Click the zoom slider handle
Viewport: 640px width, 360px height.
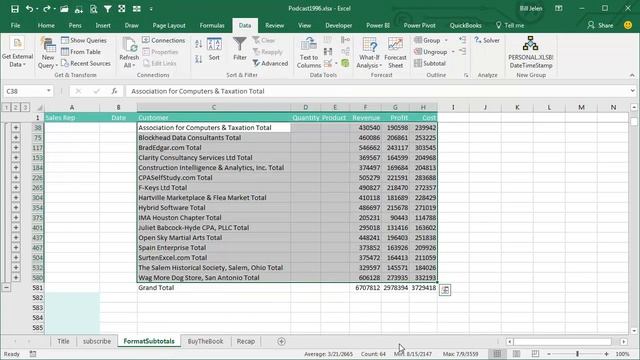click(x=578, y=354)
